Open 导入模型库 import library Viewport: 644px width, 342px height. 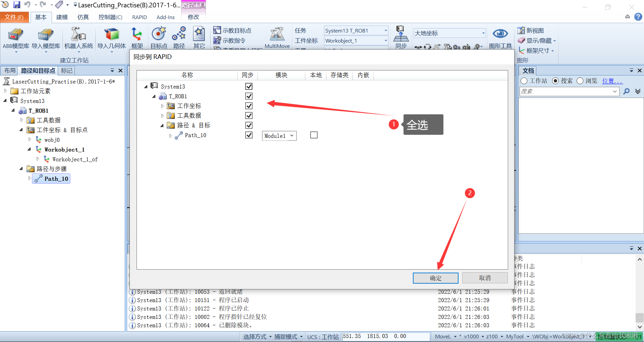(x=46, y=39)
